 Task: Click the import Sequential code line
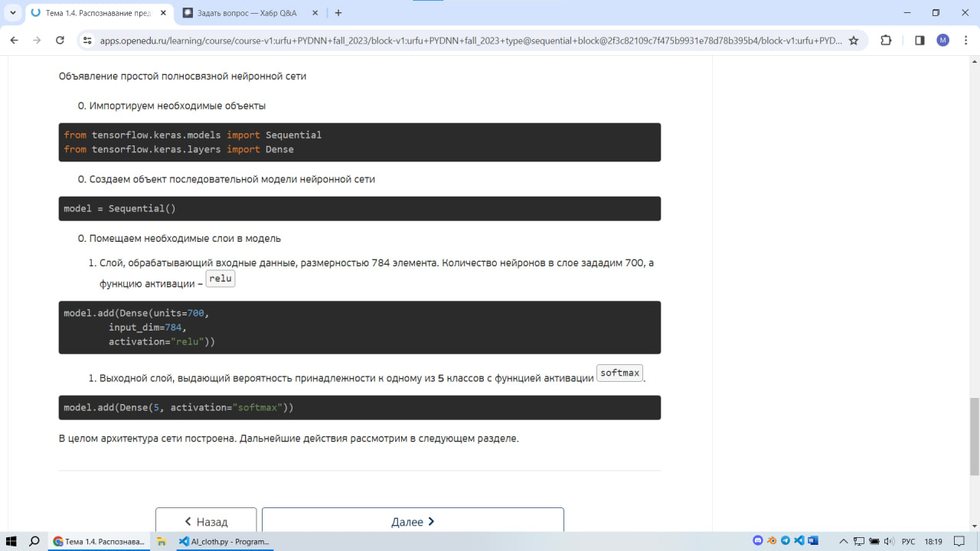(193, 135)
